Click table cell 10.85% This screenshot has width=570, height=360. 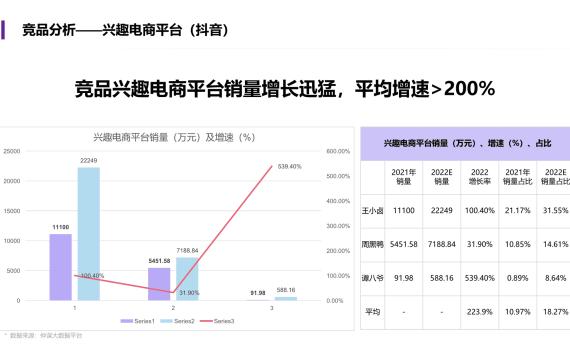518,244
